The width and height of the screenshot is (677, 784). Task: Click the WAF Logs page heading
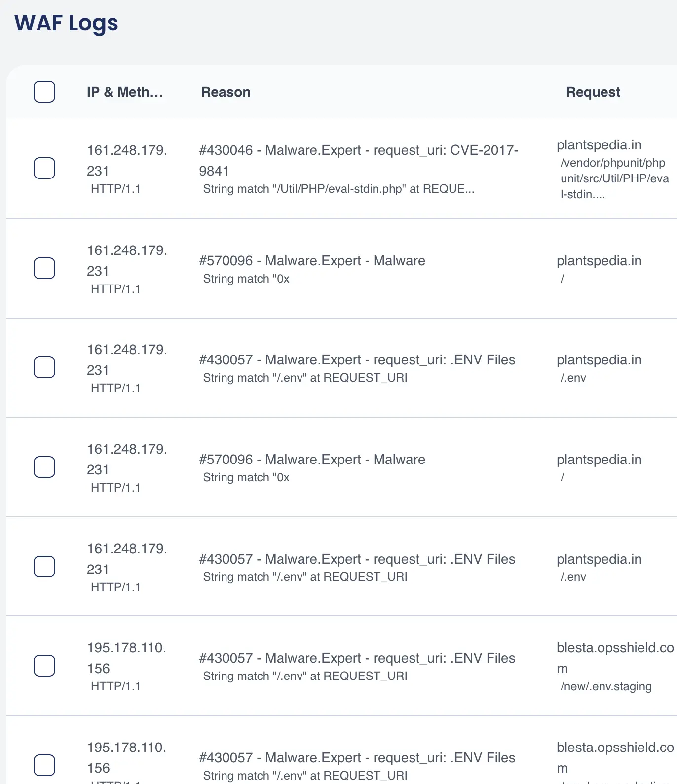point(66,23)
